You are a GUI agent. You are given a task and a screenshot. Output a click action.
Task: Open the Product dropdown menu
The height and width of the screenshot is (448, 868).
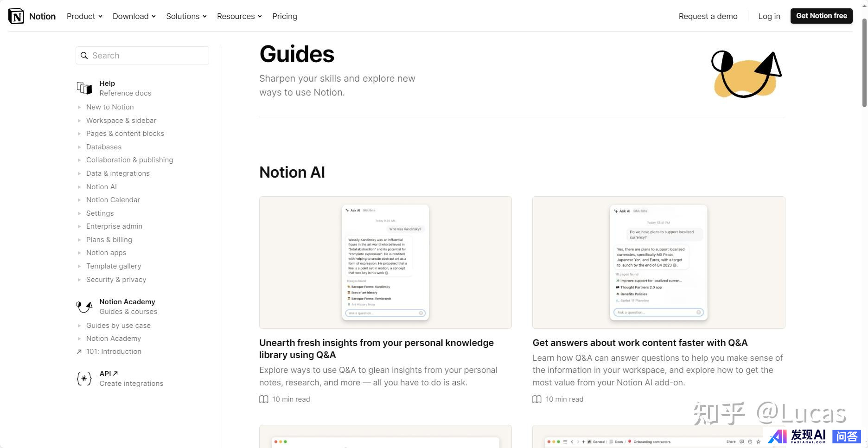(84, 16)
